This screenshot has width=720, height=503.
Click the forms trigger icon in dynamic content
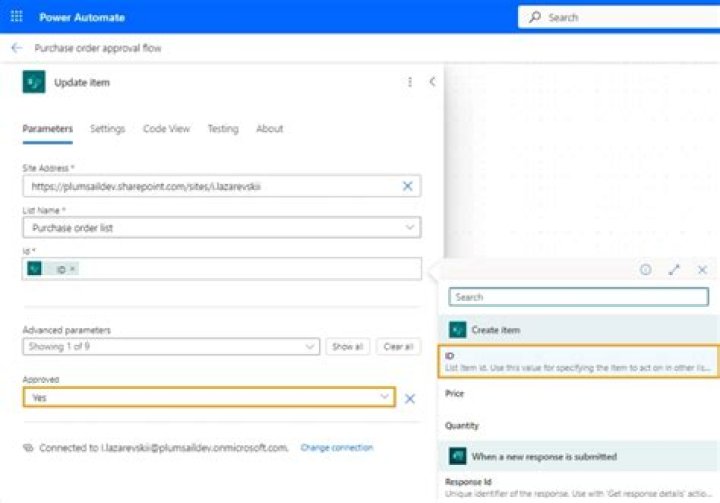457,456
